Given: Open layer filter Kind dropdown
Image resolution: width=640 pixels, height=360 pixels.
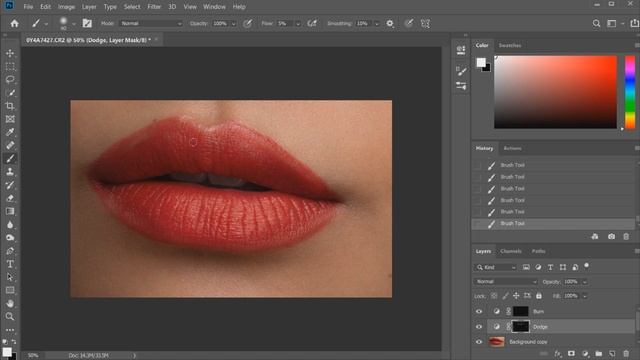Looking at the screenshot, I should pos(496,267).
